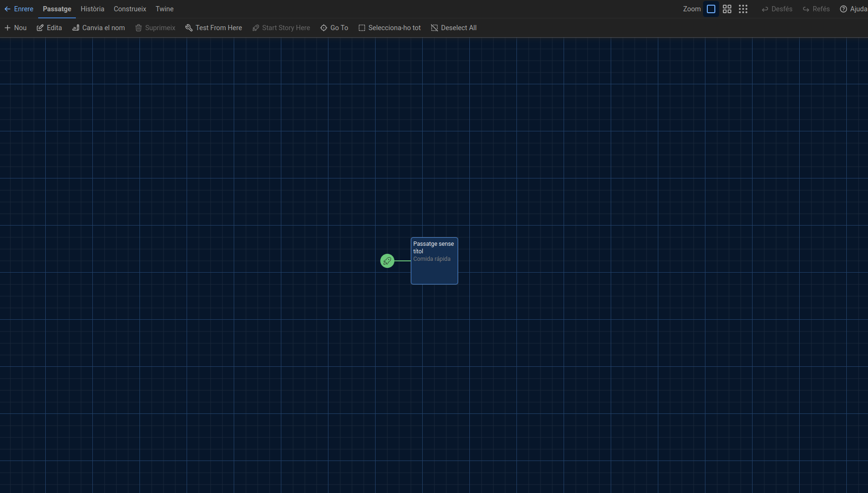Open the Passatge tab

click(x=57, y=9)
